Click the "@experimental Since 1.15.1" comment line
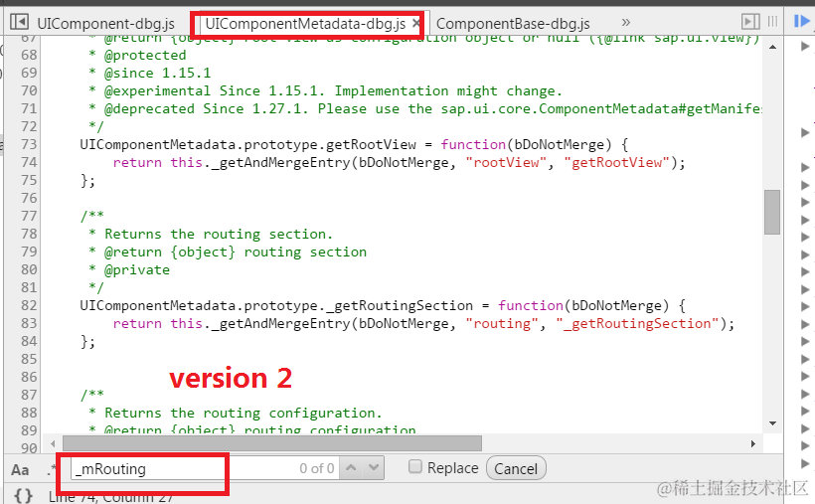The height and width of the screenshot is (504, 815). [325, 91]
